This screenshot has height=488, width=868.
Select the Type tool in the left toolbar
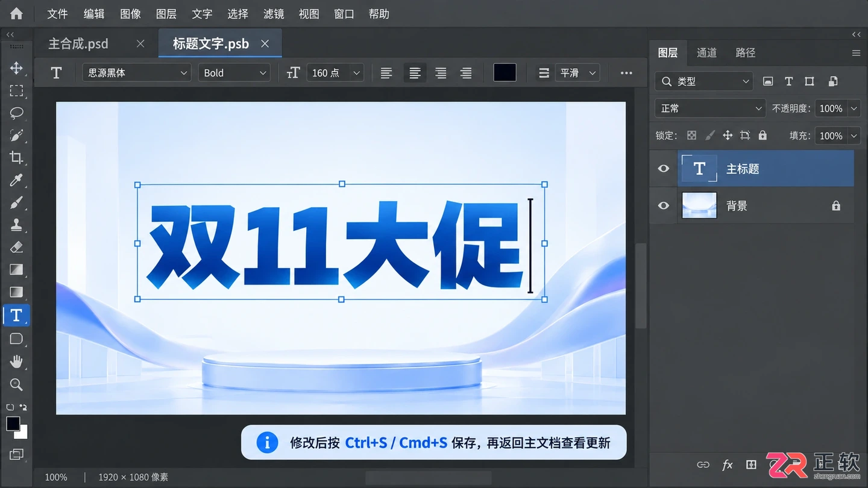(x=16, y=315)
